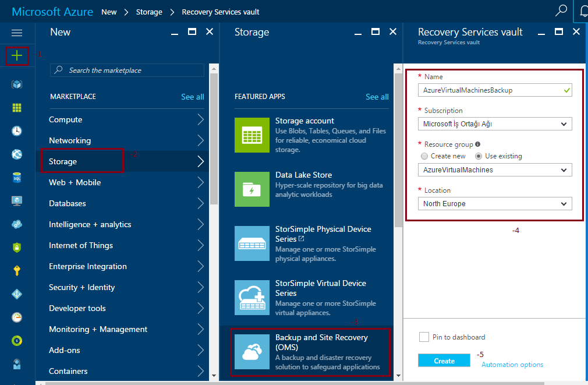
Task: Open Recent clock icon in sidebar
Action: 17,131
